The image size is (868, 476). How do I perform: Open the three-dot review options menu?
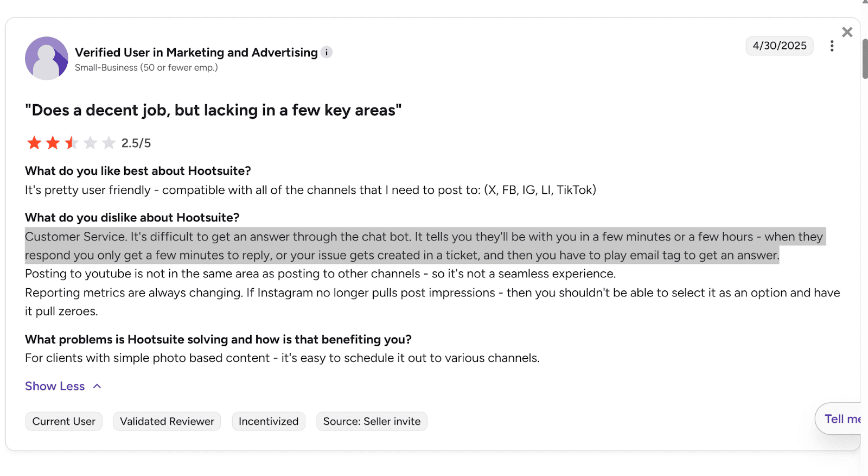pos(832,46)
